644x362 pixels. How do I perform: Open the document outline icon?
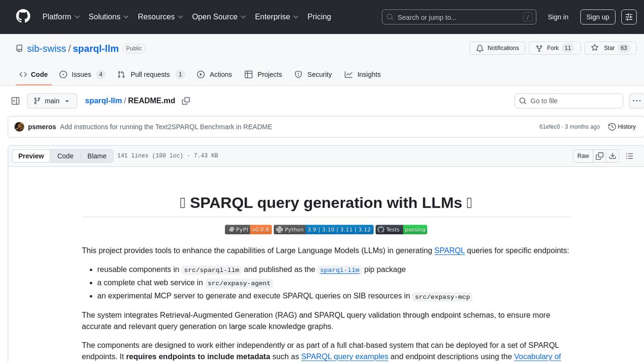(629, 156)
